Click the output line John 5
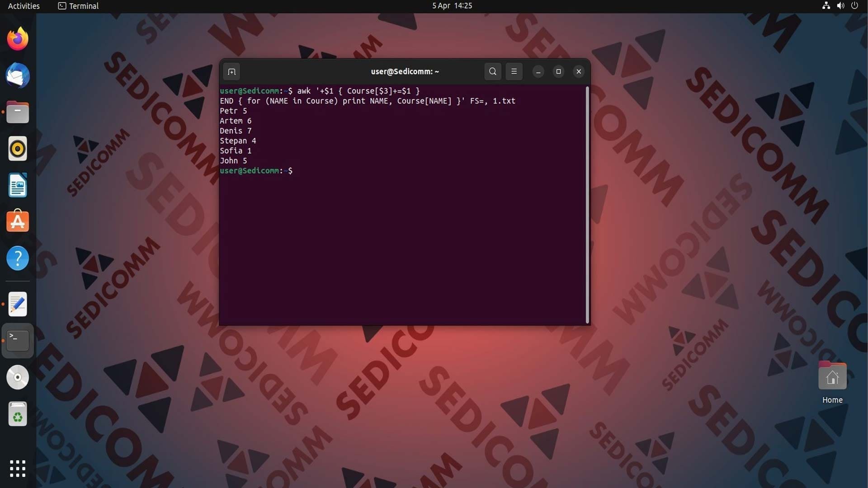 pos(233,160)
